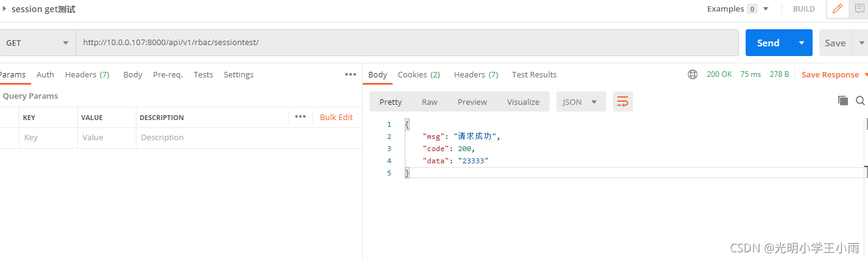Select the Raw view mode

click(430, 102)
